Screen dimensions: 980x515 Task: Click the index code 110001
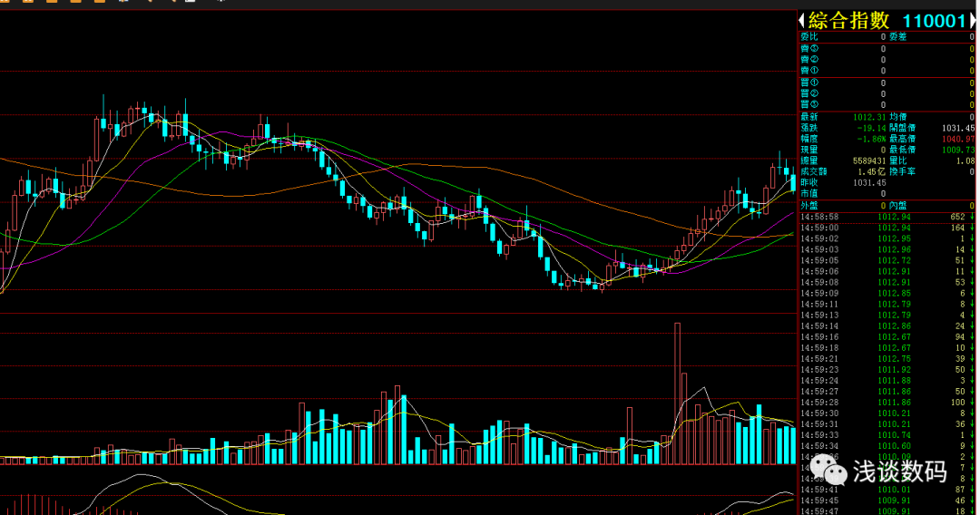pos(935,21)
